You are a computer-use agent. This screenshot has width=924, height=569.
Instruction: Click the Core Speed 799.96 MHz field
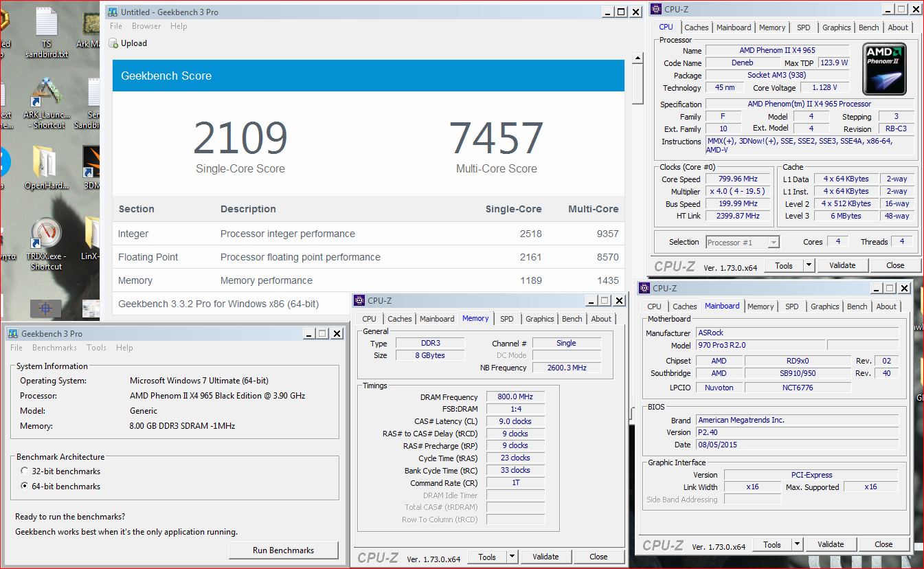coord(739,179)
